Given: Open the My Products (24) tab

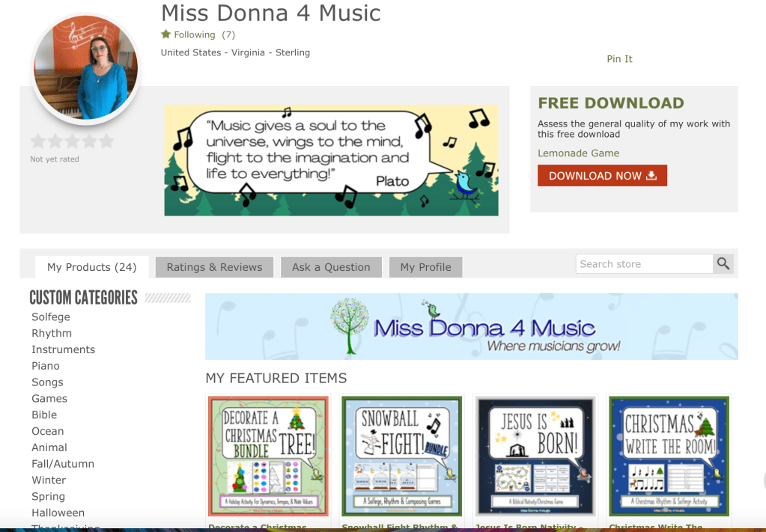Looking at the screenshot, I should tap(92, 267).
